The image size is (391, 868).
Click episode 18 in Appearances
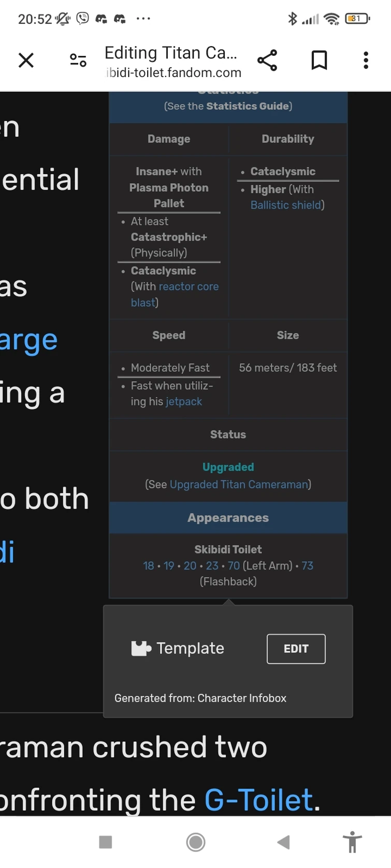(x=149, y=566)
